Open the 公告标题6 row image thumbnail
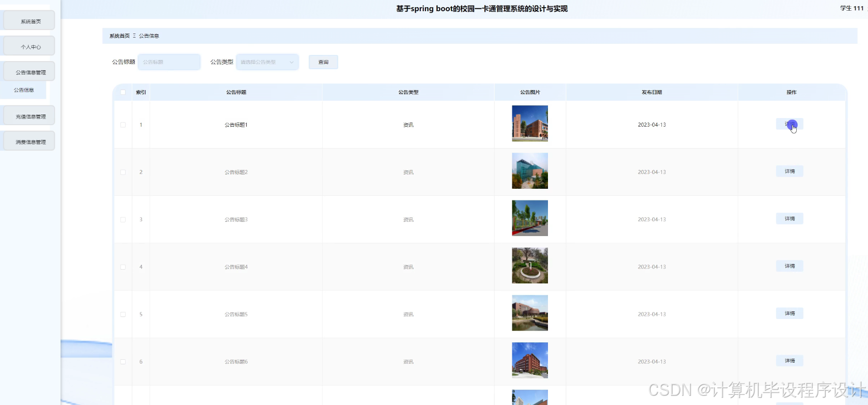Screen dimensions: 868x405 pyautogui.click(x=530, y=360)
